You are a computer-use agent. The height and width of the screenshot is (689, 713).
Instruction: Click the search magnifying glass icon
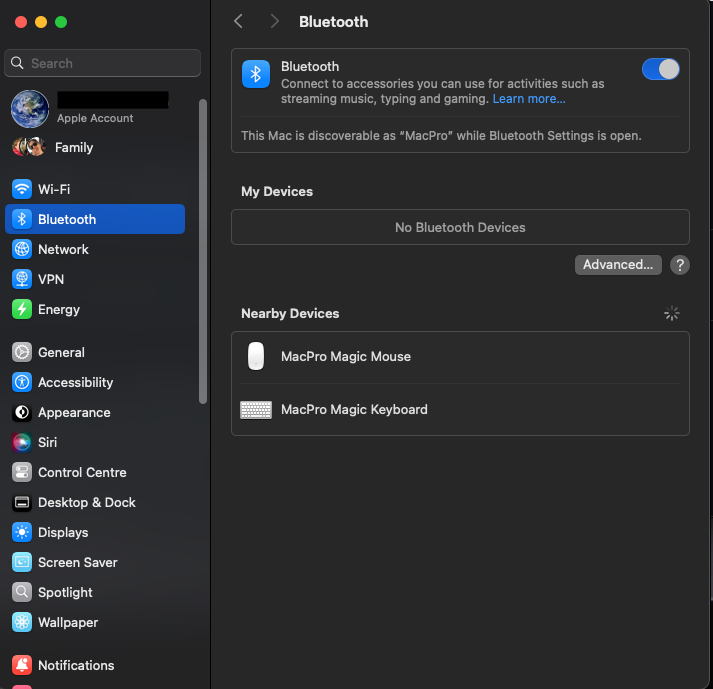[x=17, y=63]
